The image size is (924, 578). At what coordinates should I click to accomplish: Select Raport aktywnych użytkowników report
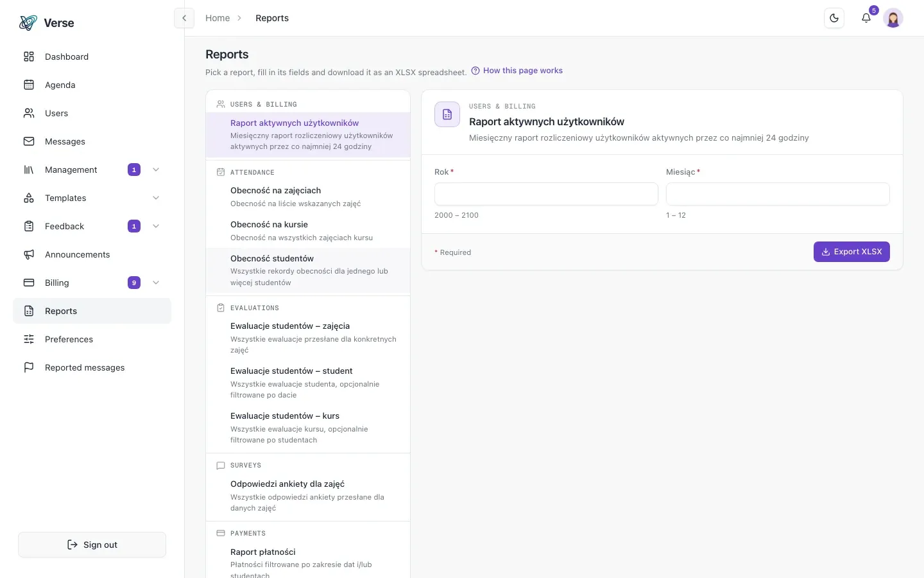coord(308,135)
